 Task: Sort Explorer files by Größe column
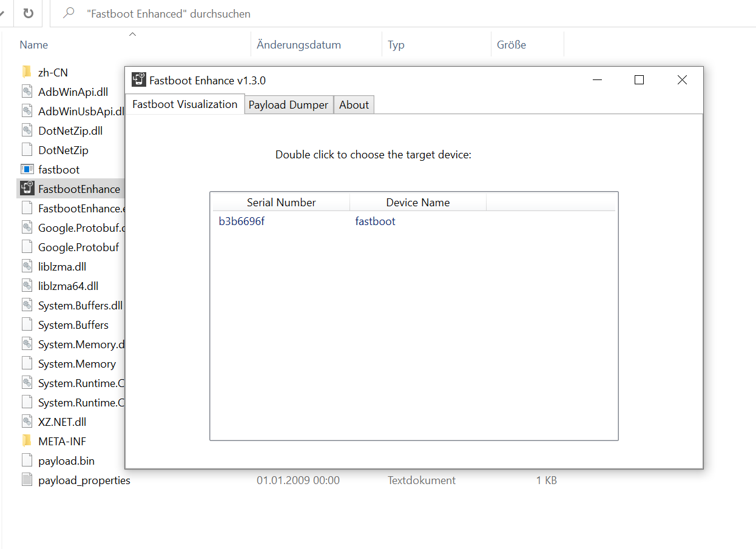pos(511,45)
